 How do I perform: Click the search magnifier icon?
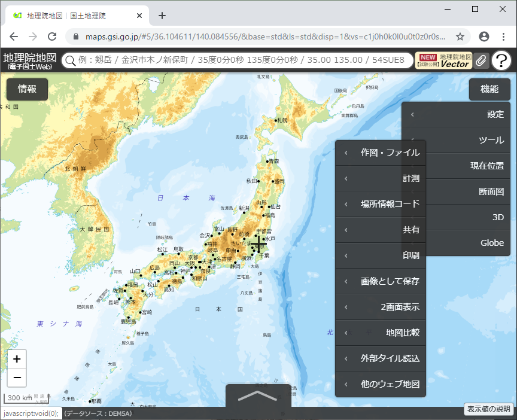70,60
